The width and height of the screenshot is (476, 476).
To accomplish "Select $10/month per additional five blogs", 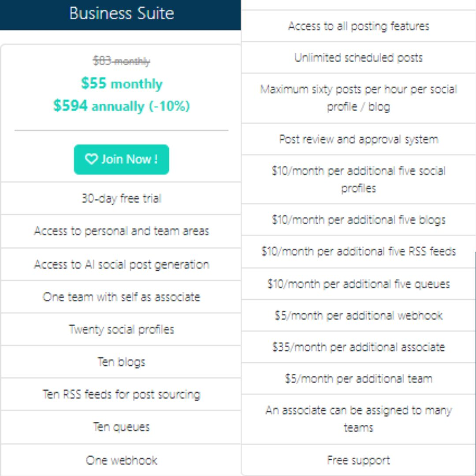I will pyautogui.click(x=358, y=220).
